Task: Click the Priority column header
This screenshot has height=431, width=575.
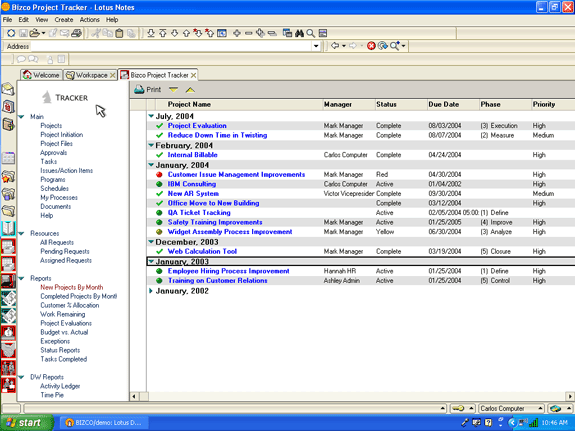Action: click(x=553, y=105)
